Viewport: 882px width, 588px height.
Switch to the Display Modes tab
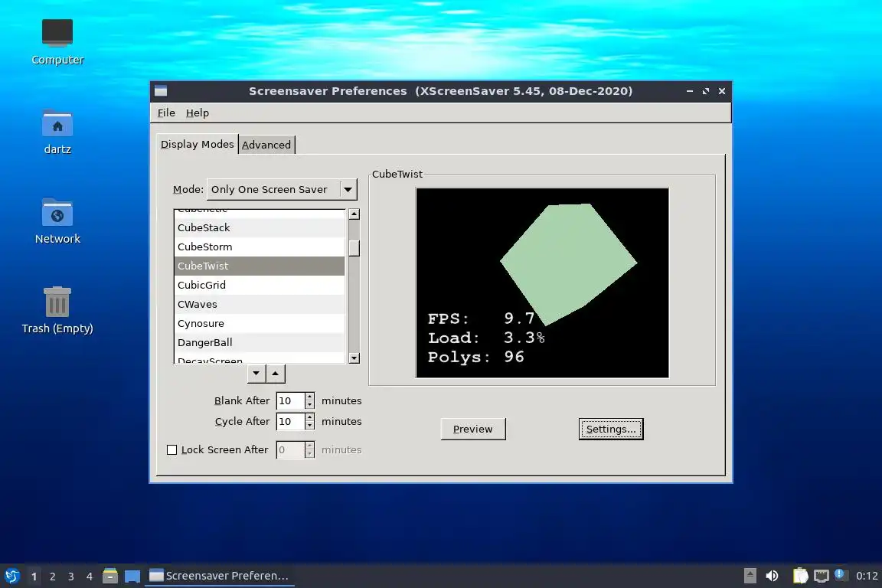pyautogui.click(x=197, y=144)
